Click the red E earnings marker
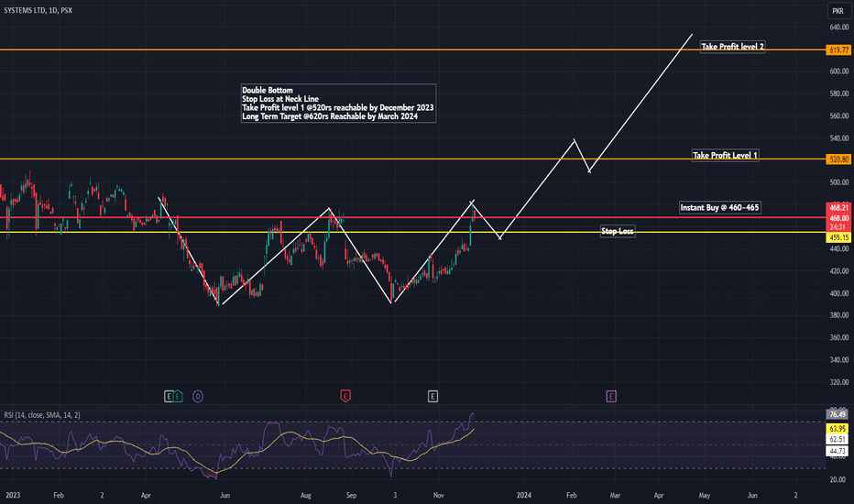 coord(345,396)
